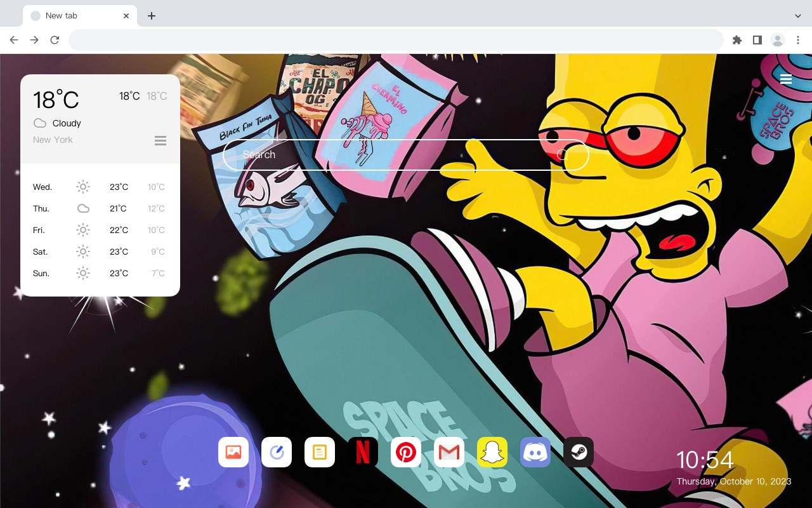This screenshot has width=812, height=508.
Task: Expand the tab search dropdown arrow
Action: (x=798, y=16)
